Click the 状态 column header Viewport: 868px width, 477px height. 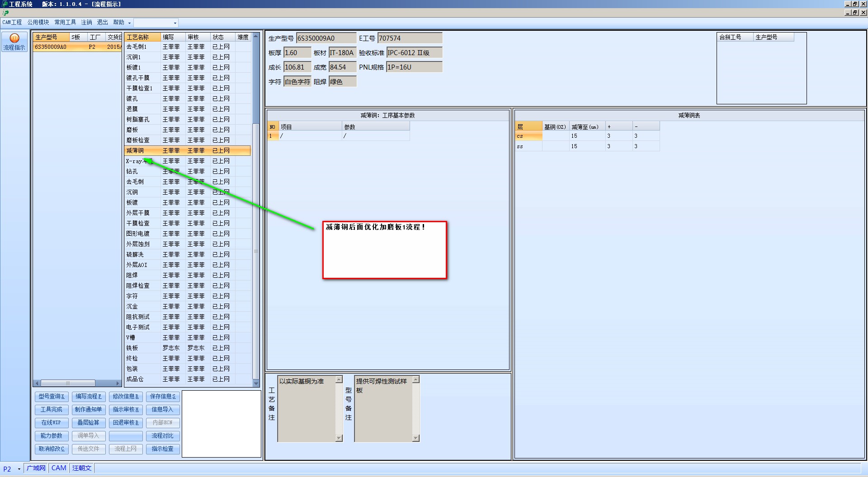coord(223,37)
